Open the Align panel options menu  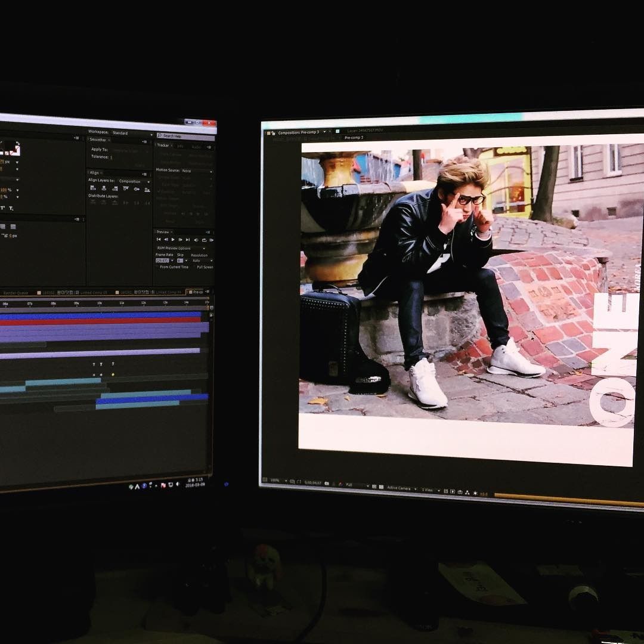tap(144, 174)
